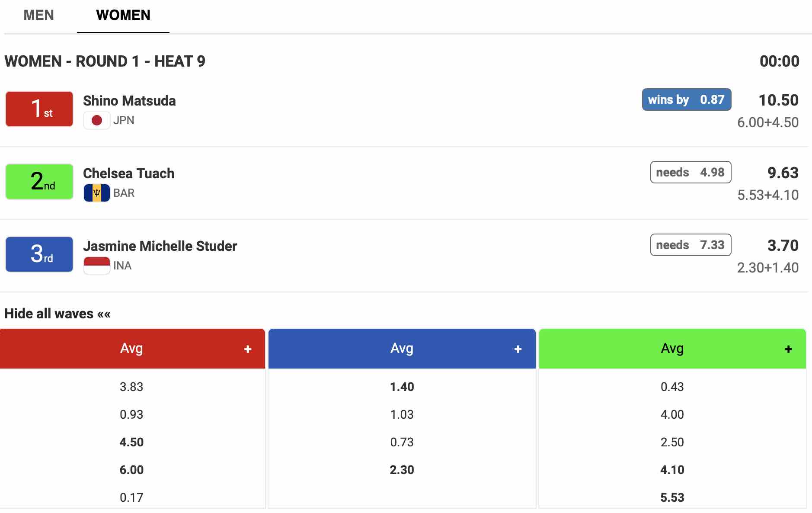Click the 'needs 4.98' badge

[691, 172]
